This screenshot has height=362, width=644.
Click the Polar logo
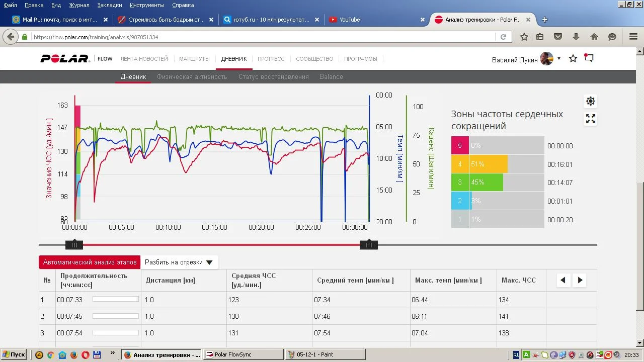65,59
